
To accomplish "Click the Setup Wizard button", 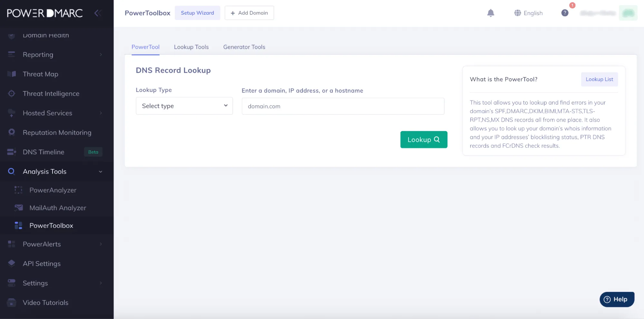I will coord(197,13).
